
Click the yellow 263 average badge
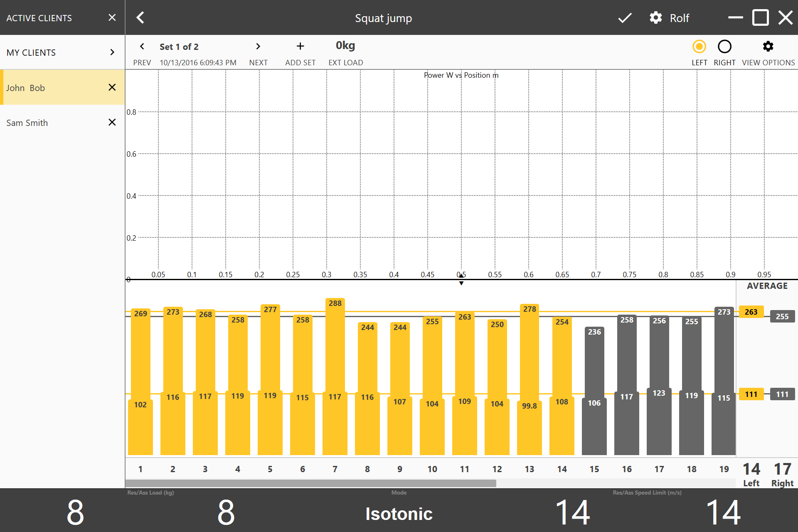click(751, 312)
